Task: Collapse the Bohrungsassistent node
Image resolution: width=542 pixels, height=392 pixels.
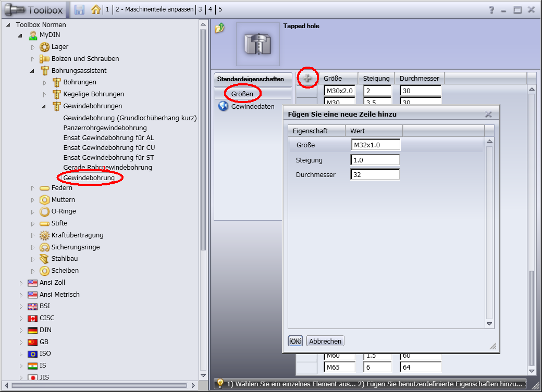Action: pyautogui.click(x=32, y=71)
